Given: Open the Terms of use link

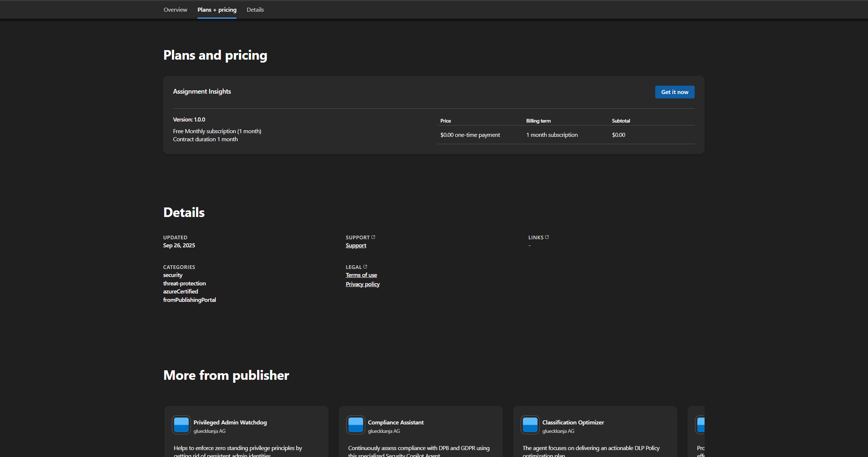Looking at the screenshot, I should coord(361,275).
